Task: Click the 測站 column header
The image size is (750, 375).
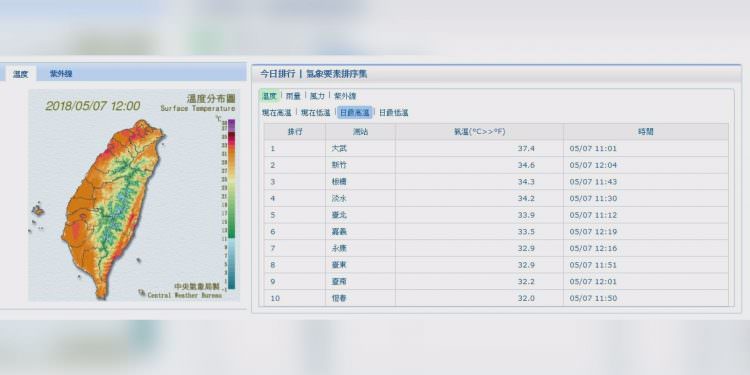Action: [x=361, y=132]
